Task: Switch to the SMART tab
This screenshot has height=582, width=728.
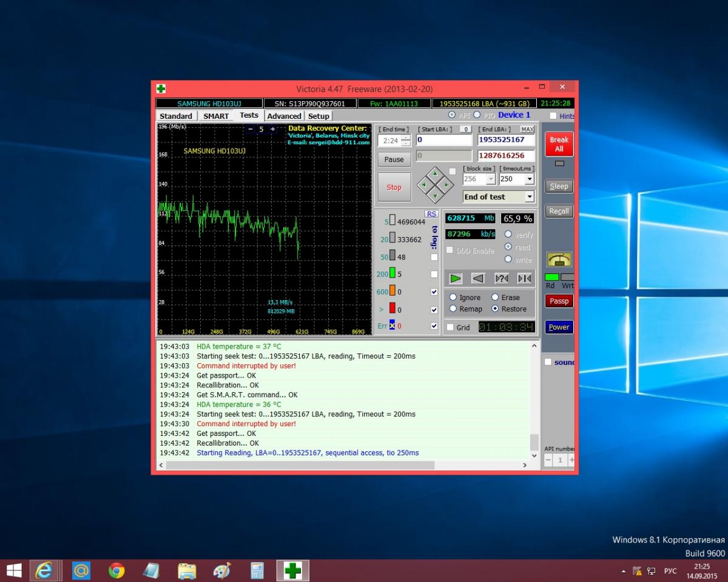Action: click(216, 116)
